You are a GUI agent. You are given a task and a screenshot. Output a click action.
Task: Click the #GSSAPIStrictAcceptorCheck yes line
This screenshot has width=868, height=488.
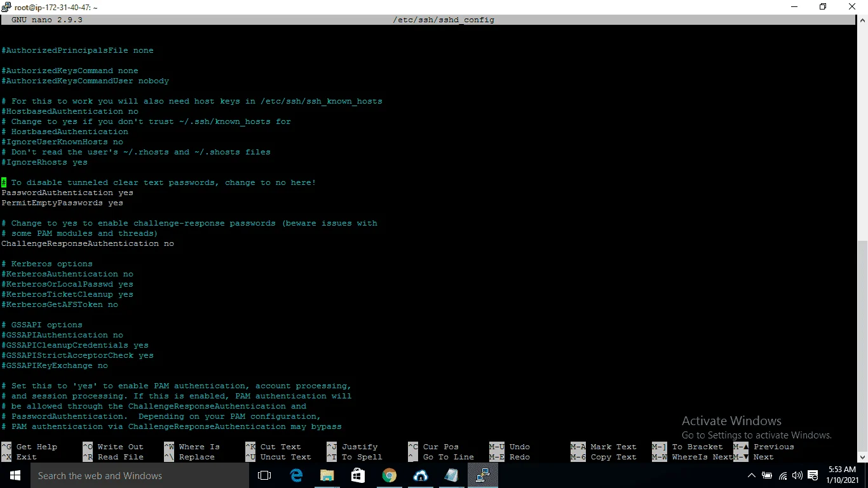(x=78, y=355)
